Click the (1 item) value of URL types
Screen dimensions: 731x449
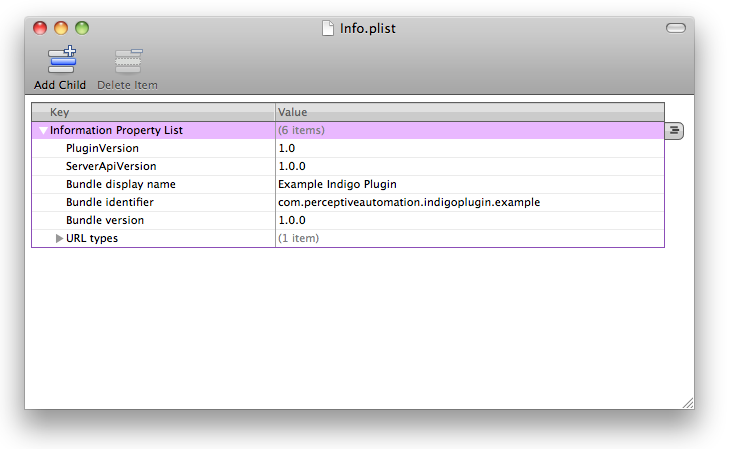coord(298,238)
